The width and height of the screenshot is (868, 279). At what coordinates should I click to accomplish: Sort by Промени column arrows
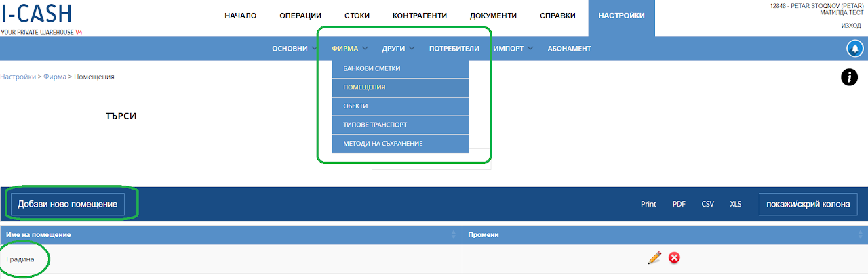[860, 234]
